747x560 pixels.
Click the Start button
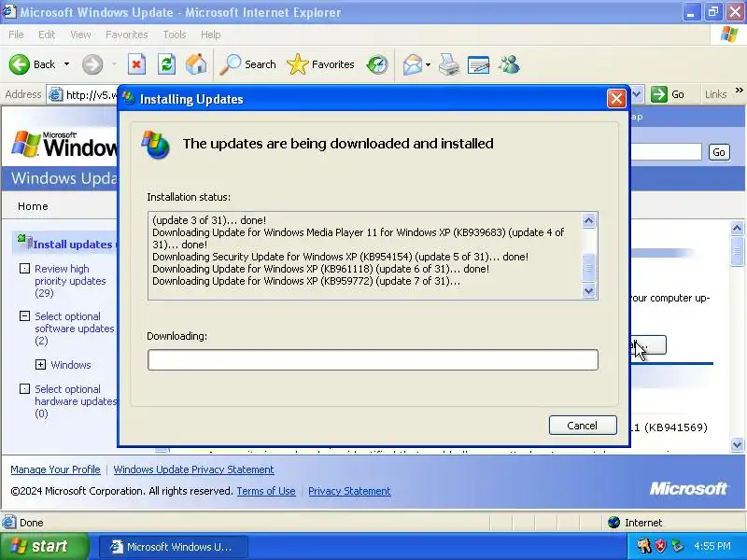click(44, 546)
